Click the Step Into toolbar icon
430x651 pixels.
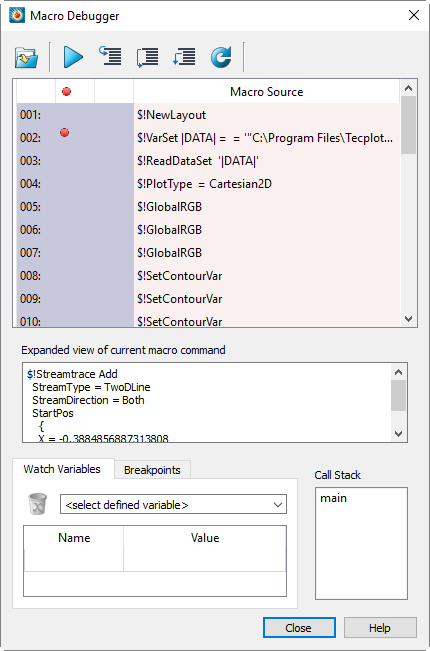coord(110,56)
